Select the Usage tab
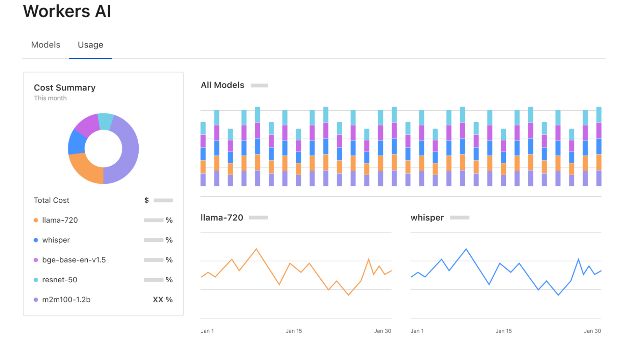Viewport: 644px width, 337px height. pos(90,45)
